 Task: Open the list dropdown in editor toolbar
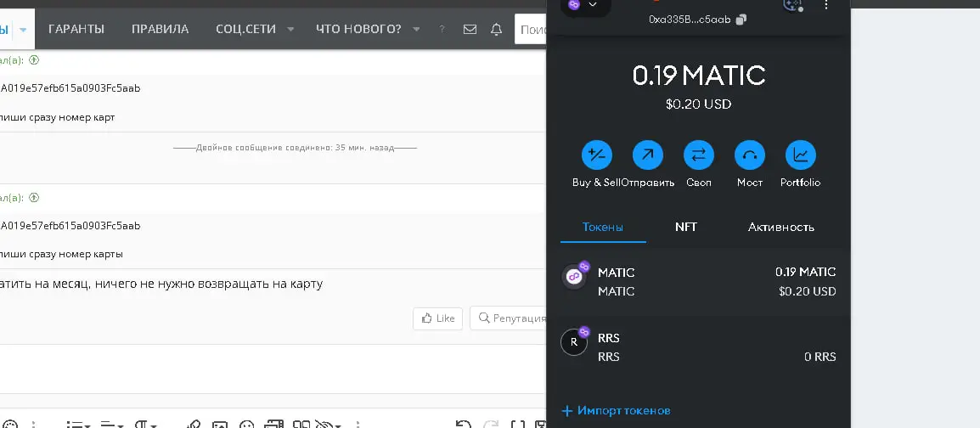pyautogui.click(x=79, y=425)
